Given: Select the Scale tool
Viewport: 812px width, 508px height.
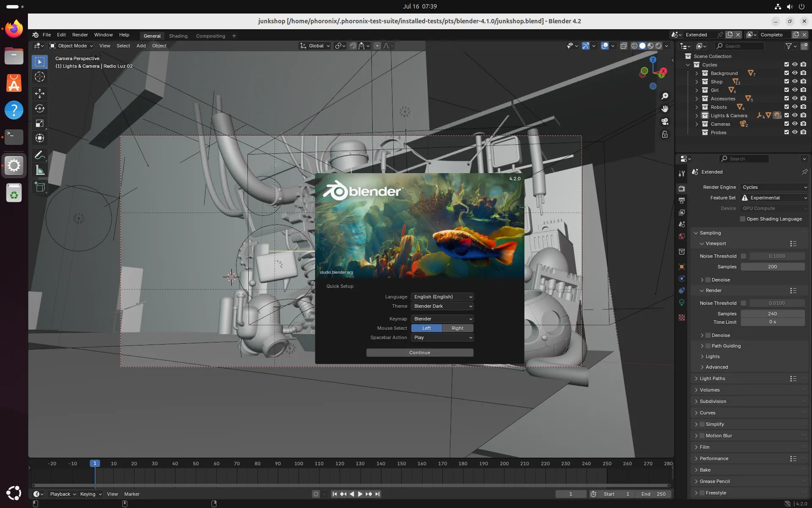Looking at the screenshot, I should pos(40,123).
